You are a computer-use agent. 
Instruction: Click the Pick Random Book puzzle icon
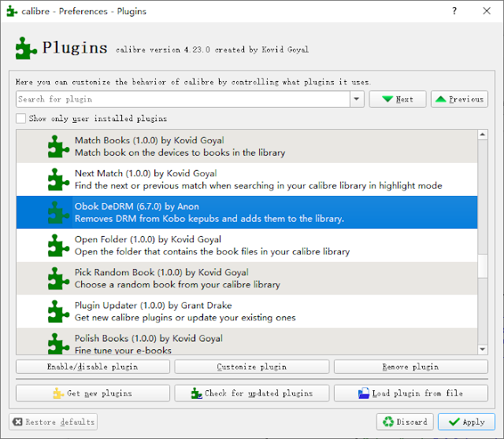click(x=58, y=279)
